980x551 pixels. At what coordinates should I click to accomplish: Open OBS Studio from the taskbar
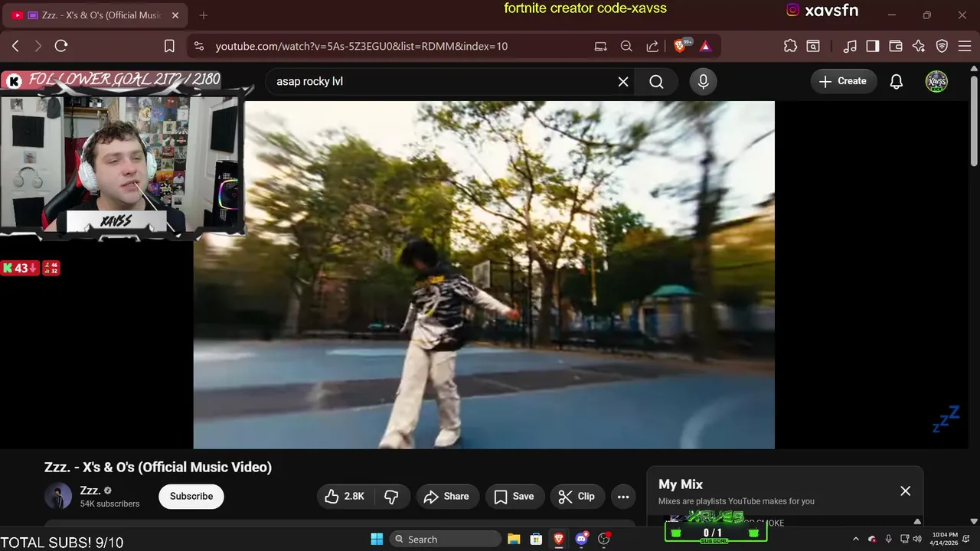(605, 539)
